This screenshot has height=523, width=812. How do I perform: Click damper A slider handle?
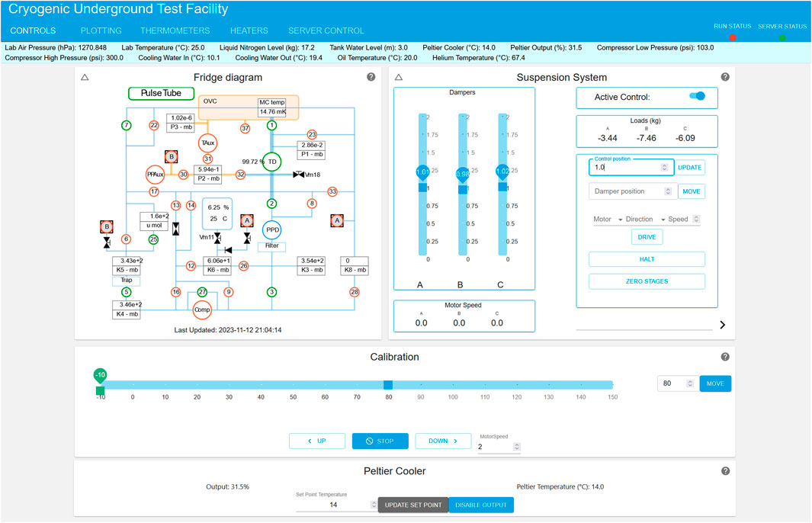(422, 187)
